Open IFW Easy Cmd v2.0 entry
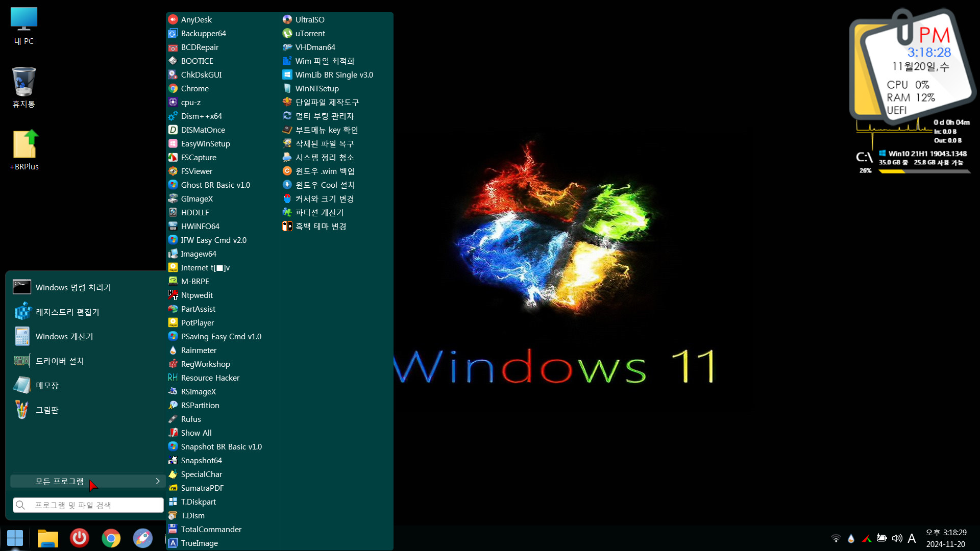This screenshot has width=980, height=551. point(207,240)
